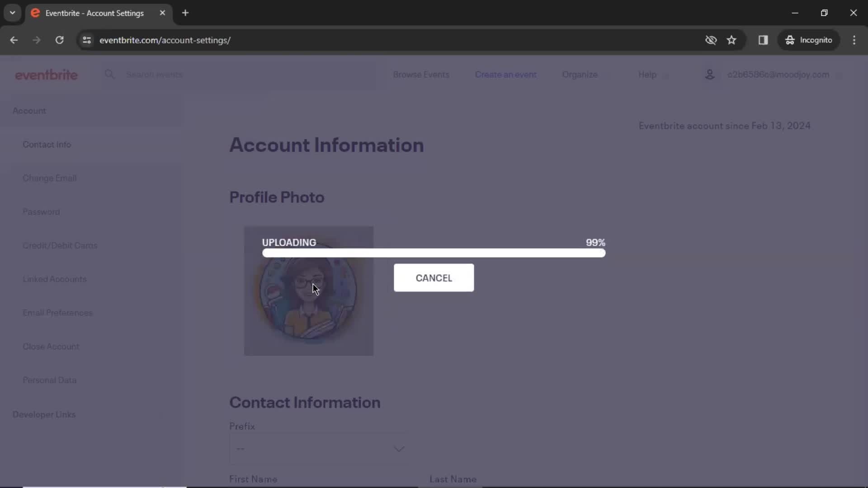Click the Incognito indicator
Screen dimensions: 868x488
tap(809, 40)
